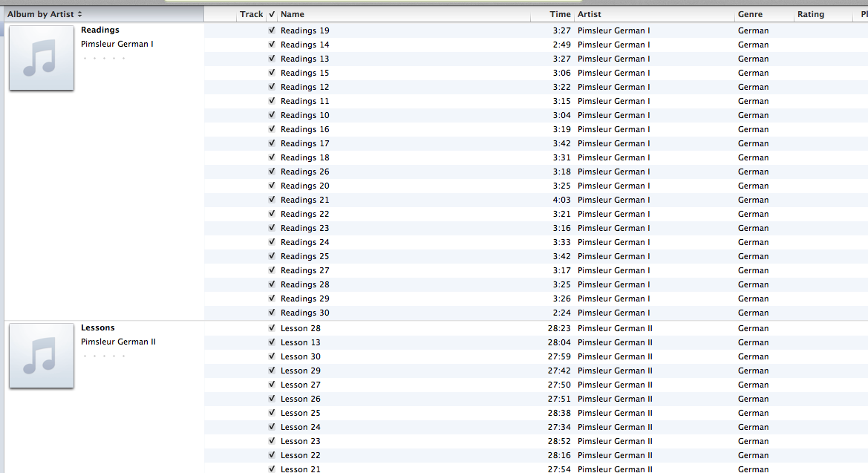Uncheck the Lesson 28 checkbox
The width and height of the screenshot is (868, 473).
[272, 328]
